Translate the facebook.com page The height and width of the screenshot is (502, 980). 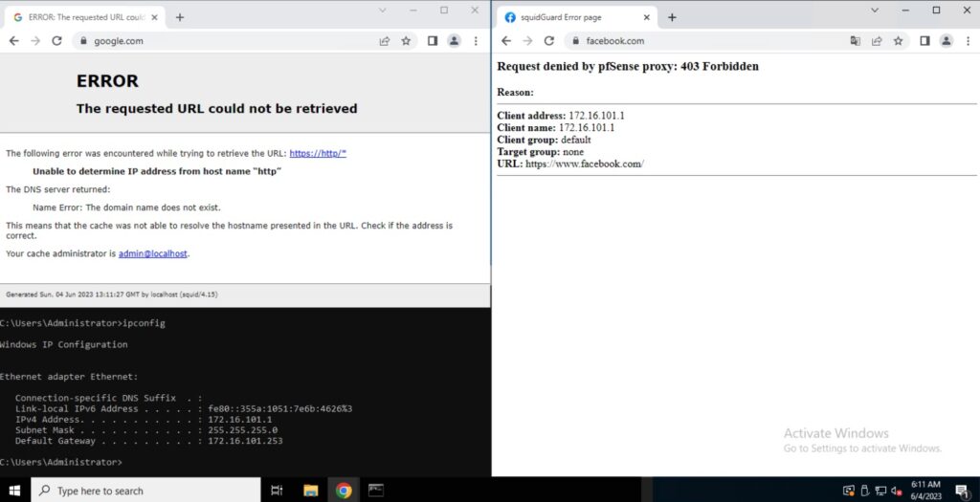pos(855,40)
